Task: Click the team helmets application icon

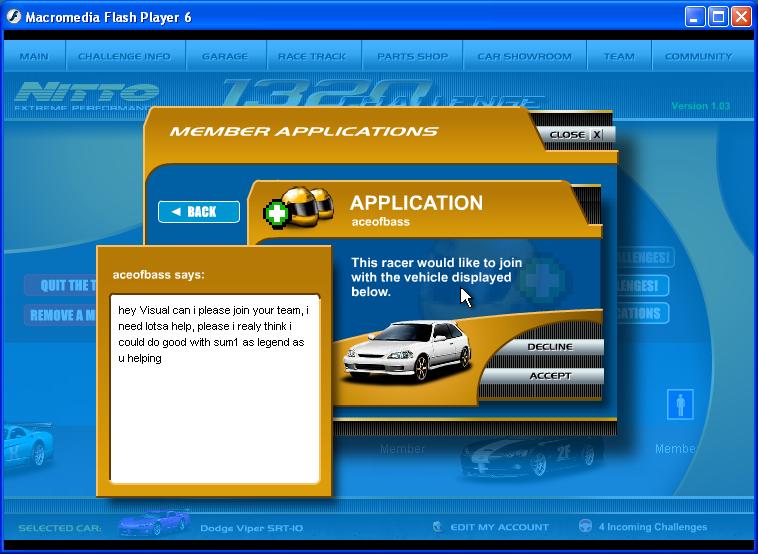Action: (x=299, y=207)
